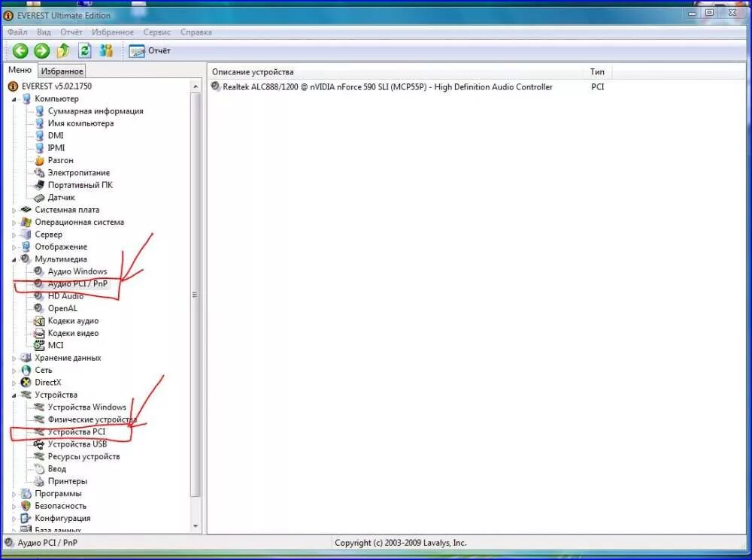
Task: Expand the Конфигурация node
Action: (14, 519)
